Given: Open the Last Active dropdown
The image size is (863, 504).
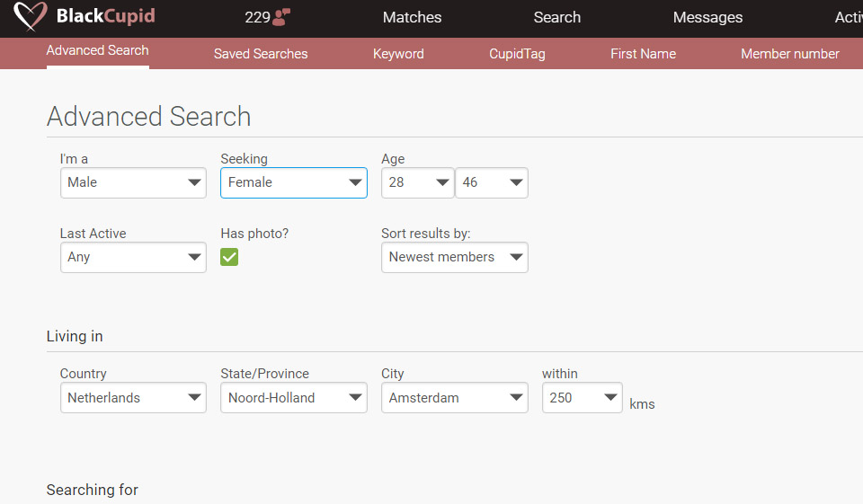Looking at the screenshot, I should coord(133,257).
